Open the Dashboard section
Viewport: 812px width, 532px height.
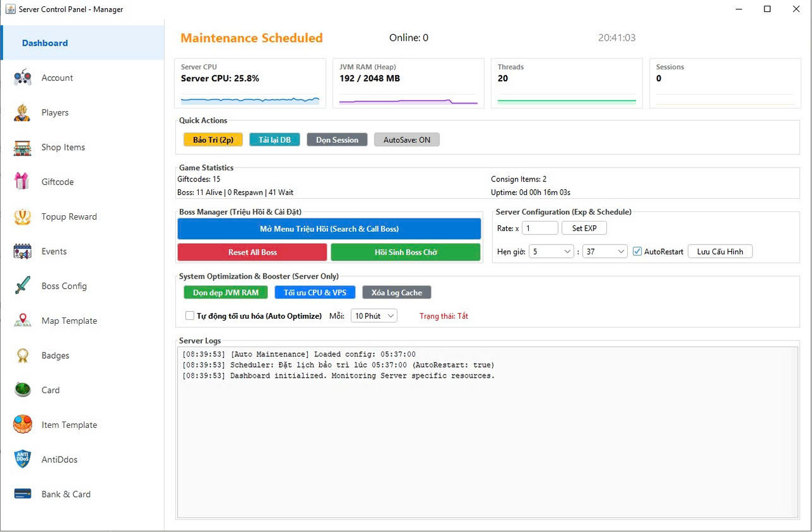[x=83, y=43]
